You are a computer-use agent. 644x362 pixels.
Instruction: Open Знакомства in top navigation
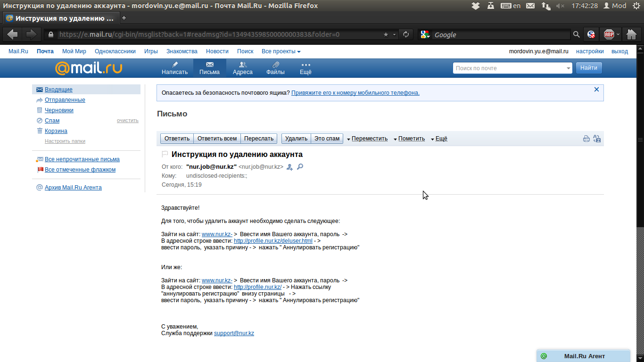tap(182, 51)
